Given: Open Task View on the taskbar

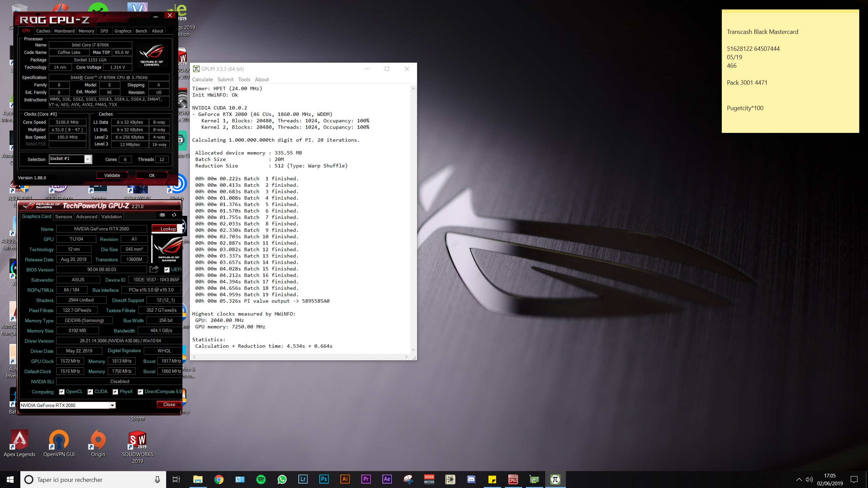Looking at the screenshot, I should point(176,479).
